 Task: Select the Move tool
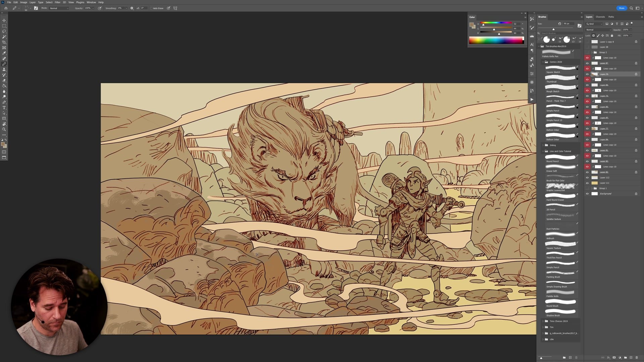(4, 20)
